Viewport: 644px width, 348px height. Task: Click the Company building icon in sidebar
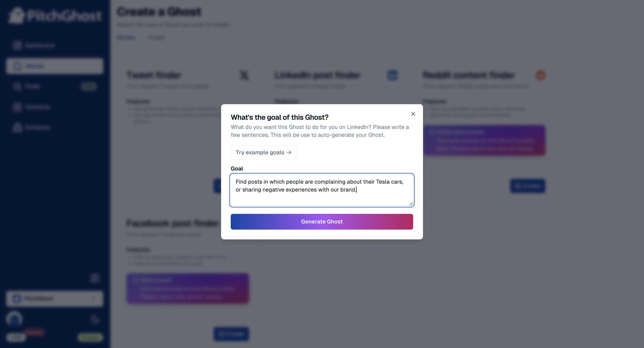coord(17,127)
